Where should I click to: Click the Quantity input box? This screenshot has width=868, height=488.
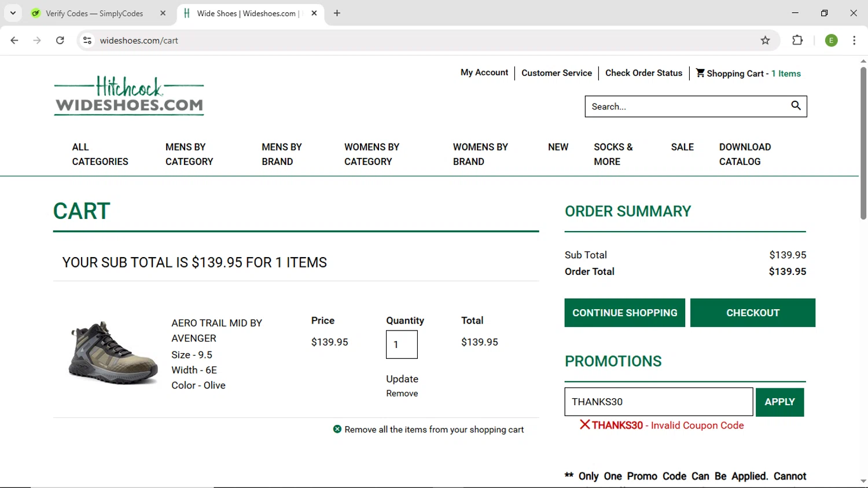point(402,344)
